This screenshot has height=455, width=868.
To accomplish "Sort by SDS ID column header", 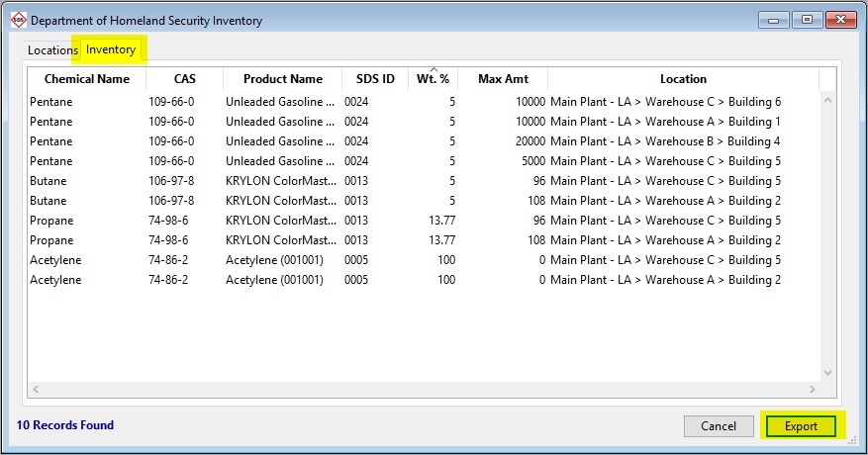I will pyautogui.click(x=375, y=79).
